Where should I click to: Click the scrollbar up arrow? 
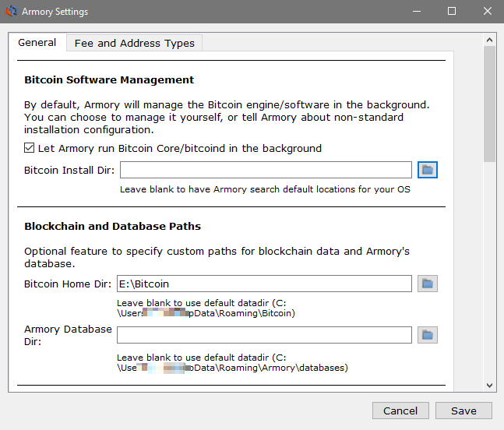click(489, 40)
